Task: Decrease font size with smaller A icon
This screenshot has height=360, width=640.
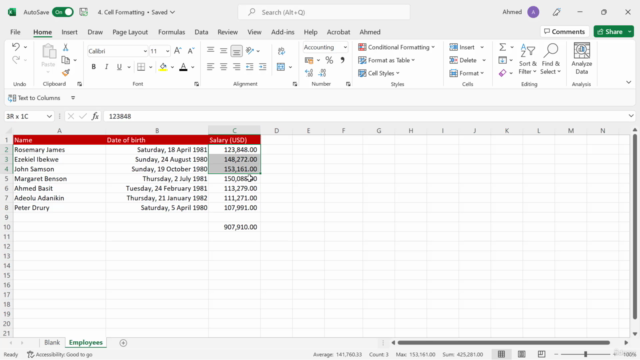Action: [191, 51]
